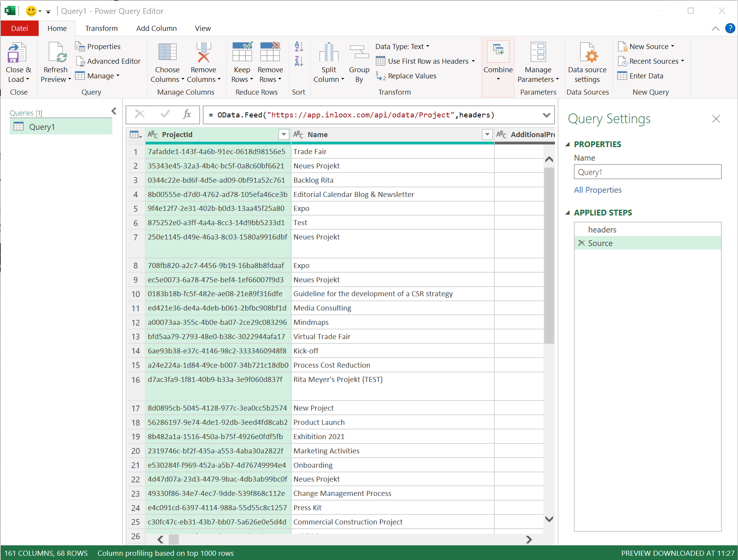This screenshot has height=560, width=738.
Task: Click the query Name input field
Action: point(648,172)
